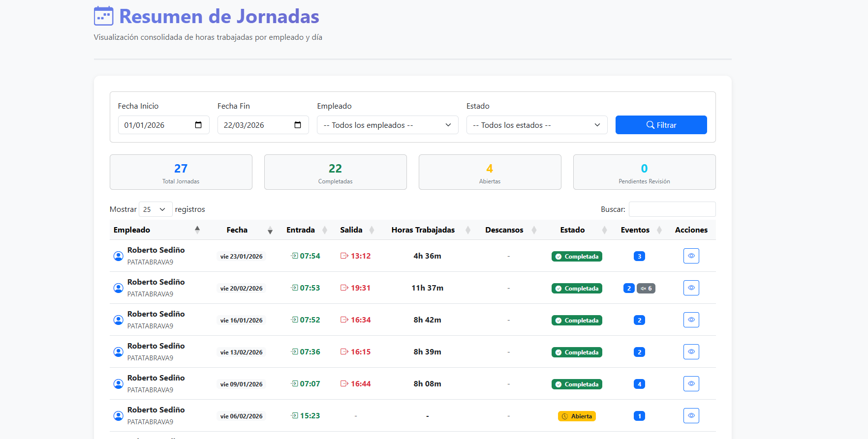This screenshot has width=868, height=439.
Task: Click the events badge showing 4
Action: [639, 384]
